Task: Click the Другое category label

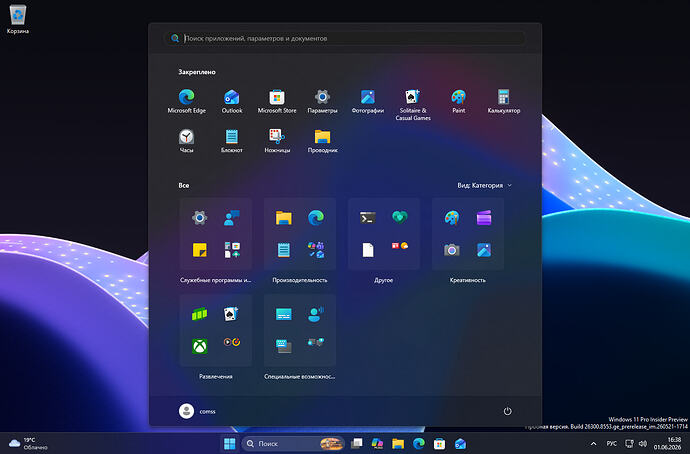Action: 383,280
